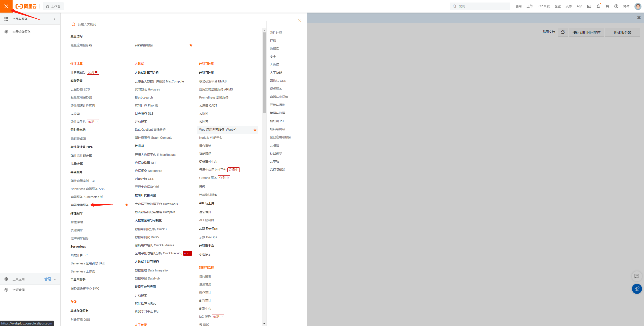Jump to 容器与中间件 category
Image resolution: width=644 pixels, height=326 pixels.
[279, 97]
